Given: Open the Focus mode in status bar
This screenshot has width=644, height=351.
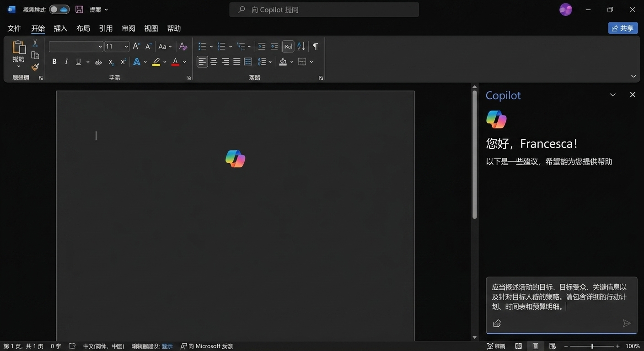Looking at the screenshot, I should click(x=496, y=346).
